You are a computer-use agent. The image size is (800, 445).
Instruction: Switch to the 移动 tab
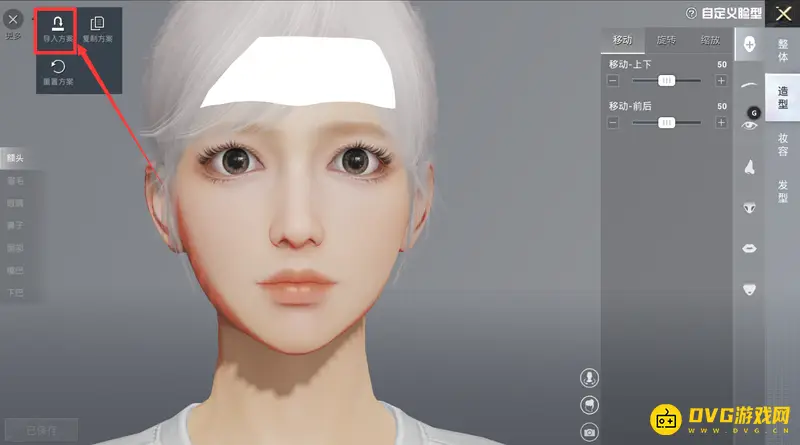coord(622,40)
